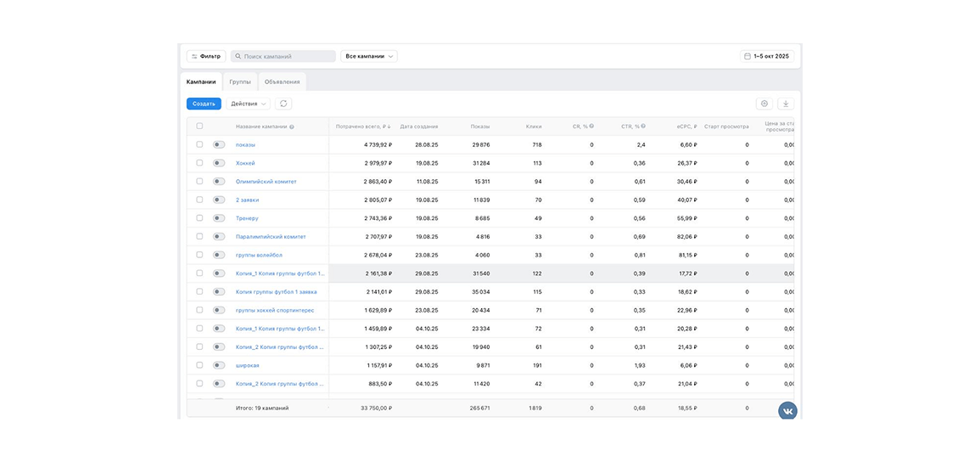Viewport: 980px width, 462px height.
Task: Switch to the Группы tab
Action: click(x=240, y=82)
